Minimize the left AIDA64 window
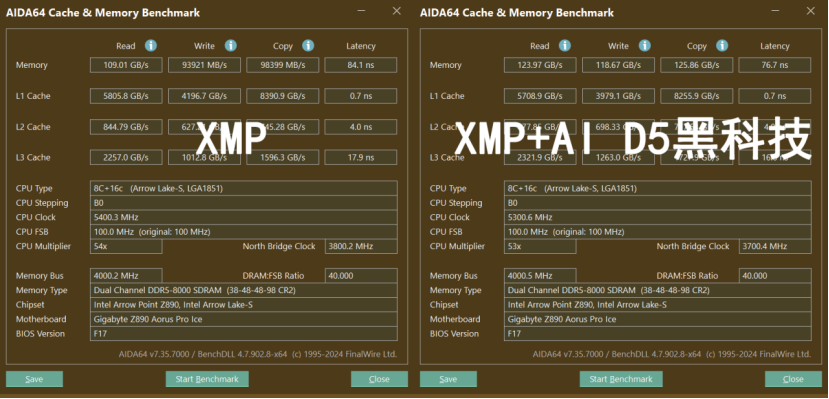This screenshot has width=829, height=399. tap(361, 11)
